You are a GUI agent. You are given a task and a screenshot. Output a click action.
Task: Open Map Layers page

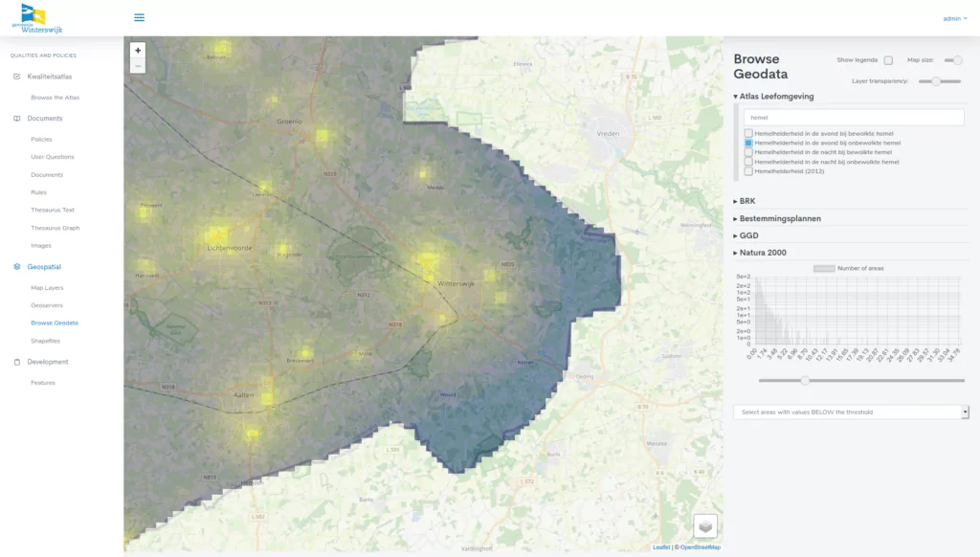pyautogui.click(x=47, y=288)
